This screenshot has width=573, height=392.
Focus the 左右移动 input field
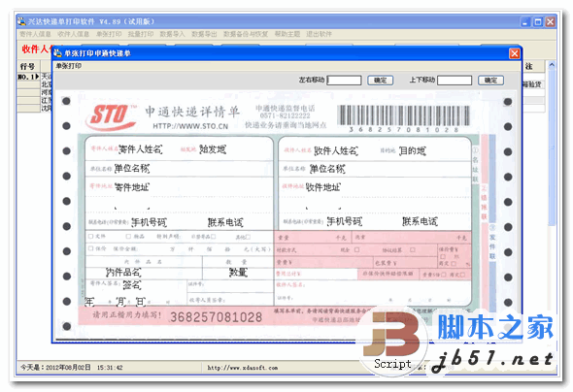[344, 80]
